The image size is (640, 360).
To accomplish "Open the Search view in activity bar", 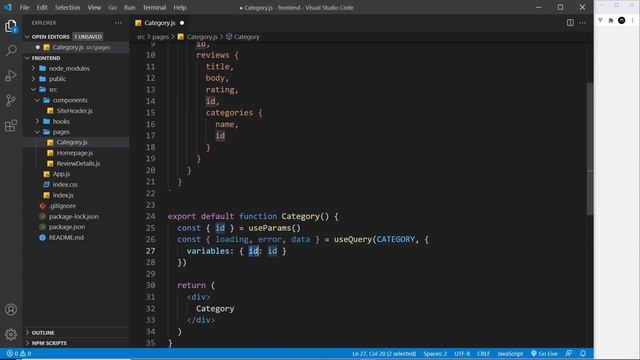I will coord(11,51).
